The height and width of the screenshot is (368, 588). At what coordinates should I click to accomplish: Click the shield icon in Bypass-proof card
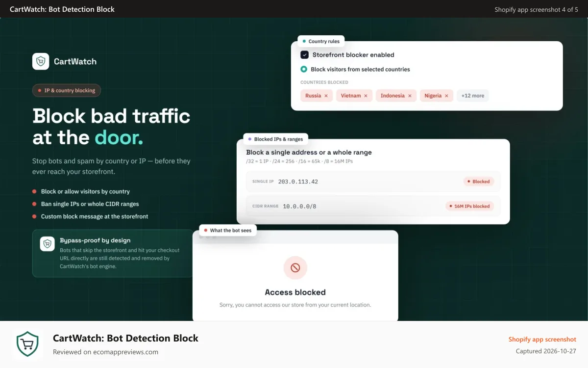47,244
